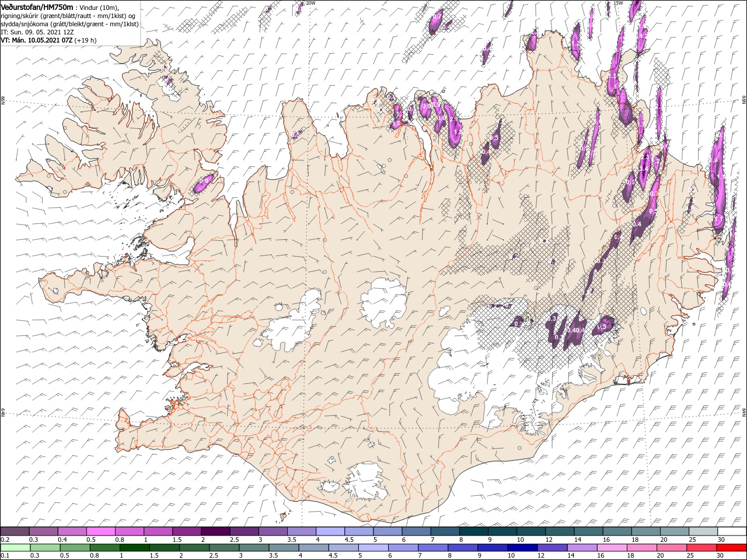Screen dimensions: 747x560
Task: Pick the bottom-row 0.8 green swatch
Action: pos(104,548)
